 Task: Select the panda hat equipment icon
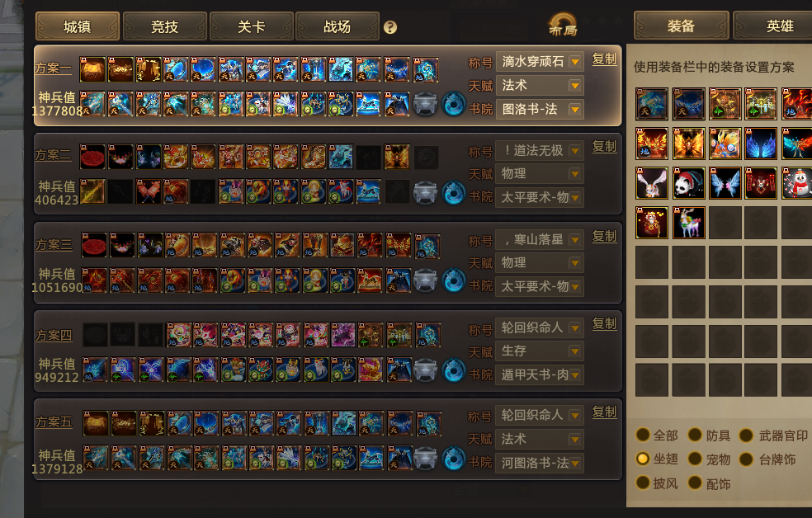click(688, 183)
